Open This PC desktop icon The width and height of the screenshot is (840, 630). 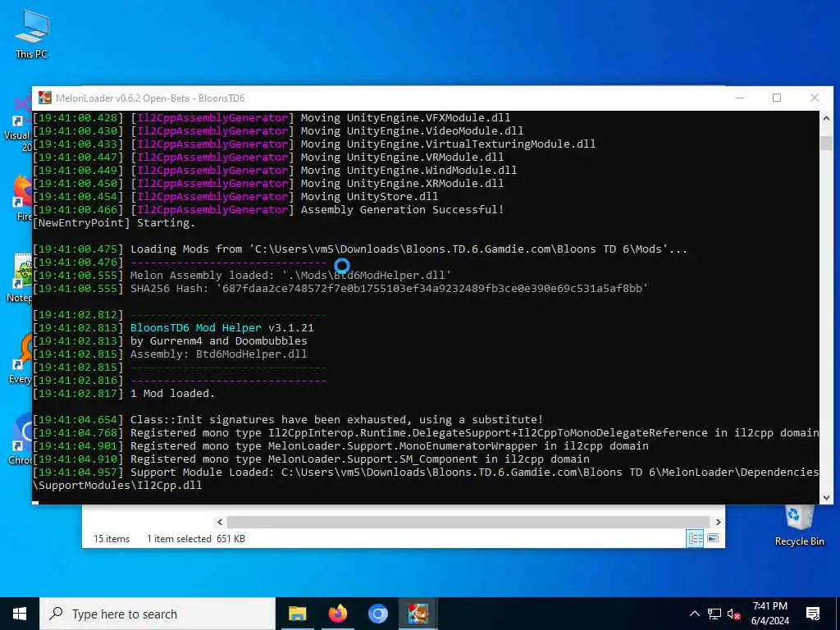pyautogui.click(x=32, y=34)
